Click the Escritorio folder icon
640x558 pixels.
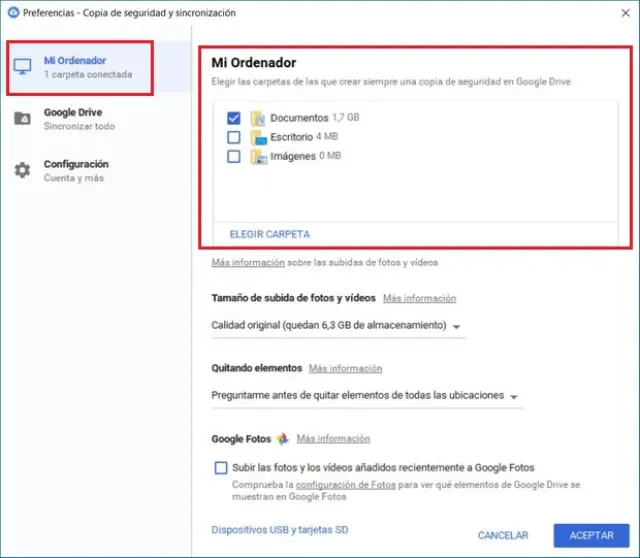[x=257, y=137]
